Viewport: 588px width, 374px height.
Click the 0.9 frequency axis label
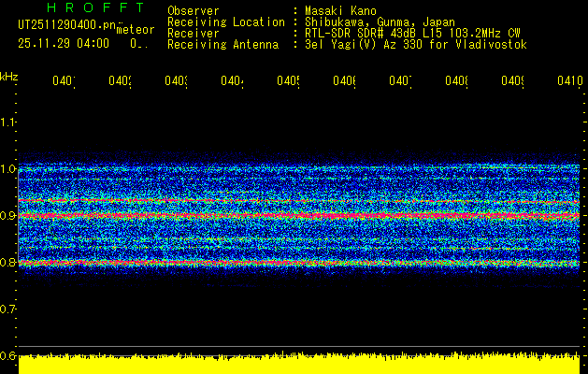click(x=8, y=216)
